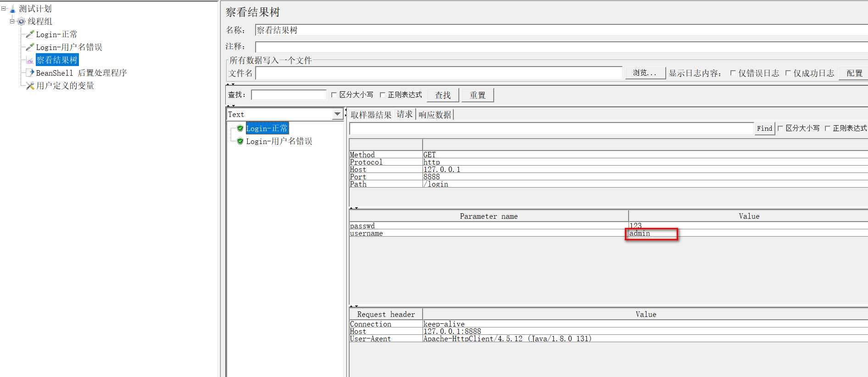The image size is (868, 377).
Task: Collapse the 测试计划 tree node
Action: click(x=4, y=8)
